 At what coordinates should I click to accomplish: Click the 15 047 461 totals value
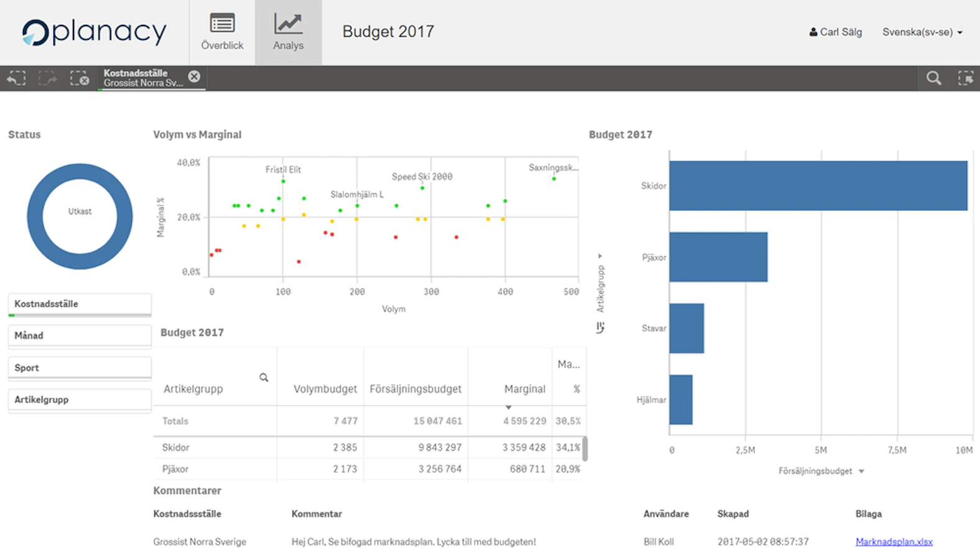pos(438,421)
